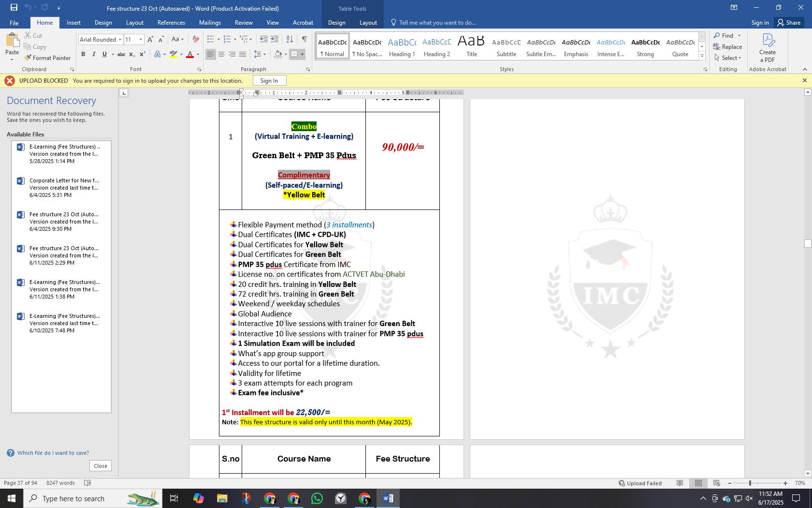Open the Change Case dropdown
The image size is (812, 508).
[177, 39]
